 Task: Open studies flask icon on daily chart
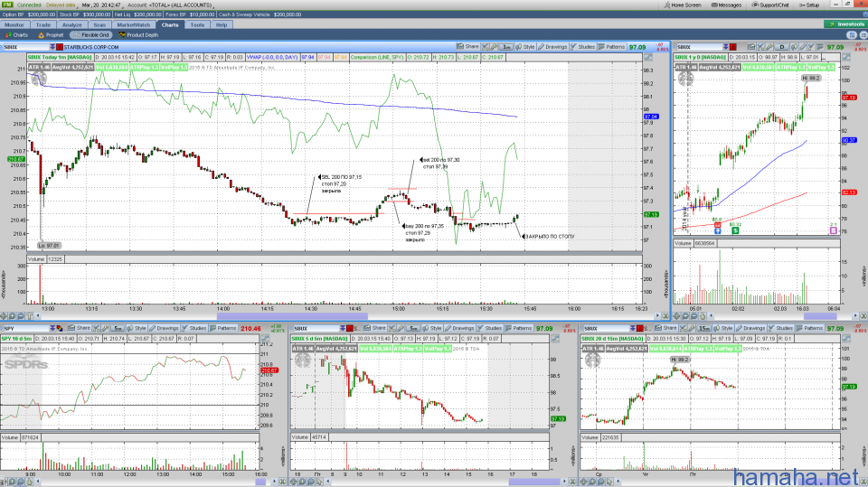(811, 47)
